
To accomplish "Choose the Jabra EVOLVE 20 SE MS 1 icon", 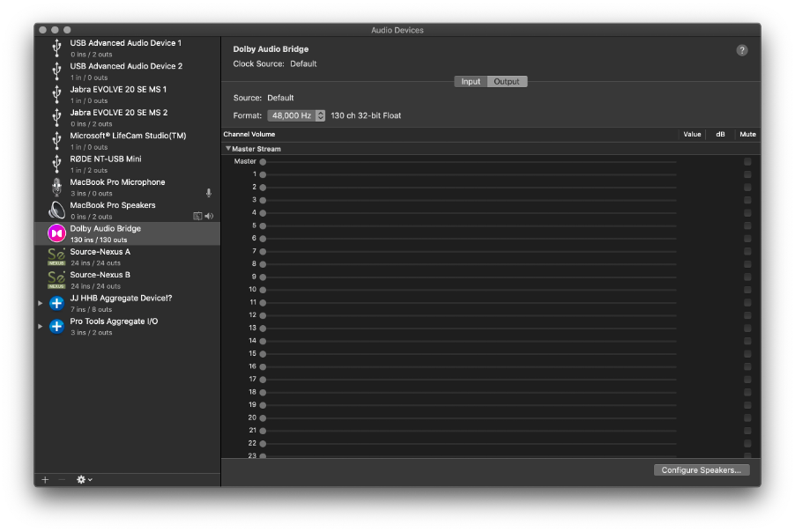I will [x=56, y=95].
